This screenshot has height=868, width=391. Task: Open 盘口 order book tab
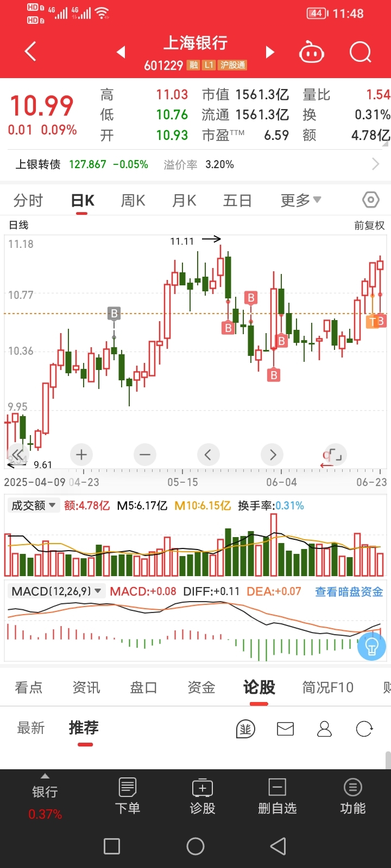click(144, 687)
